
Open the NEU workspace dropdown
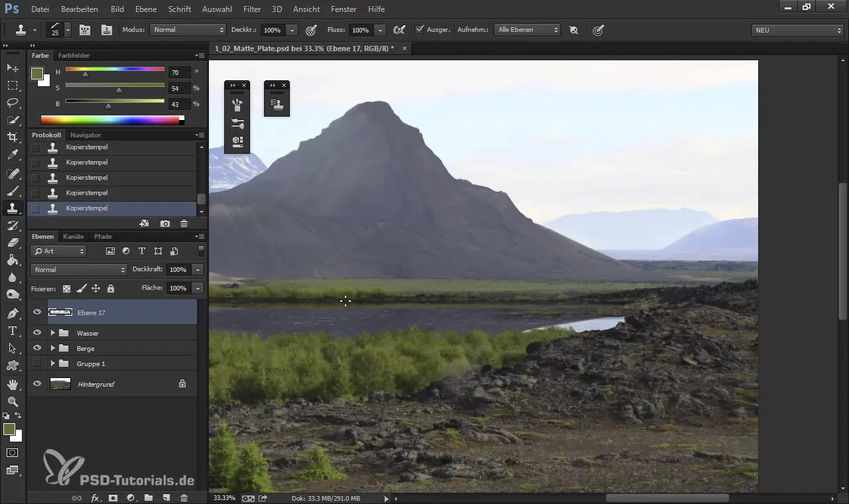click(797, 30)
